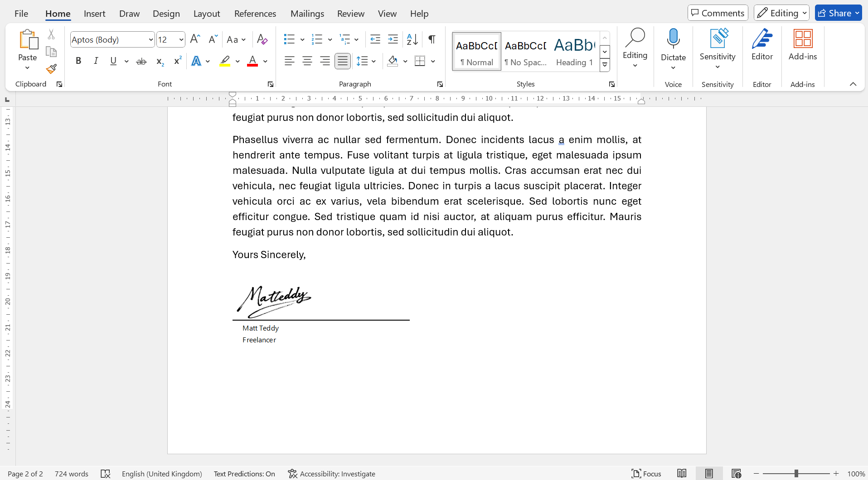Switch to Read Mode in status bar

pyautogui.click(x=681, y=474)
